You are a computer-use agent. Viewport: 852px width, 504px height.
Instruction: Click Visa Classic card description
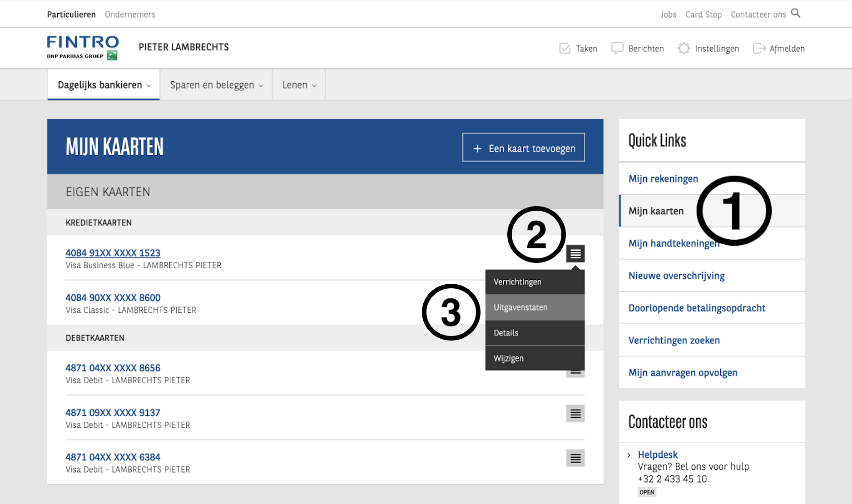tap(131, 310)
